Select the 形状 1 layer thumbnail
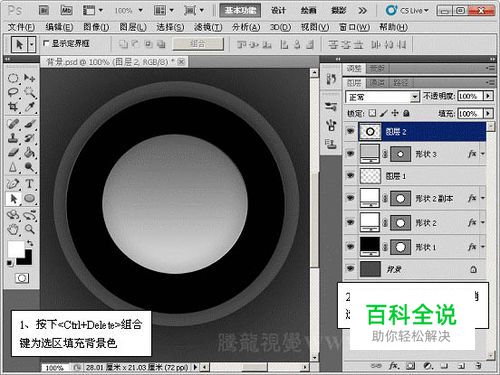This screenshot has width=500, height=375. [370, 246]
